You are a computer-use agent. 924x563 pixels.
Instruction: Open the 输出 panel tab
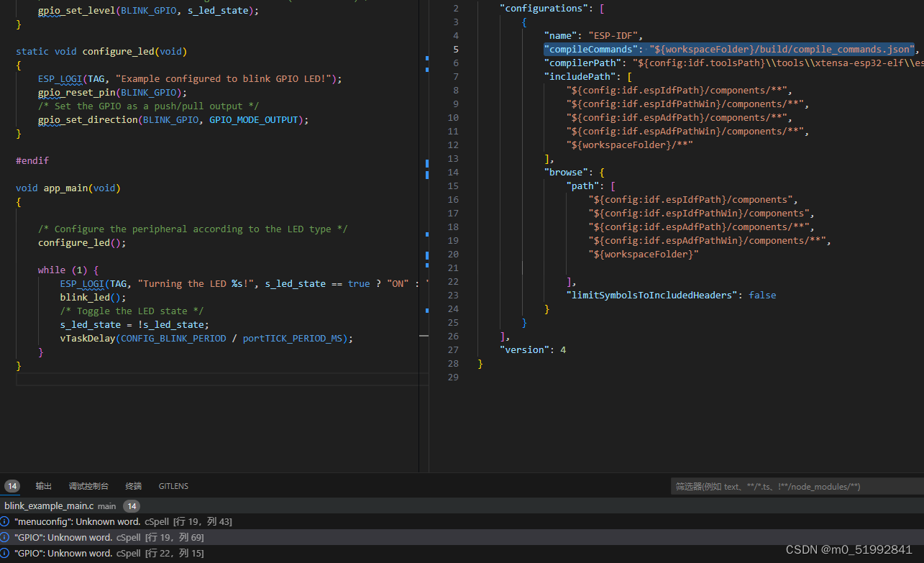(x=43, y=486)
